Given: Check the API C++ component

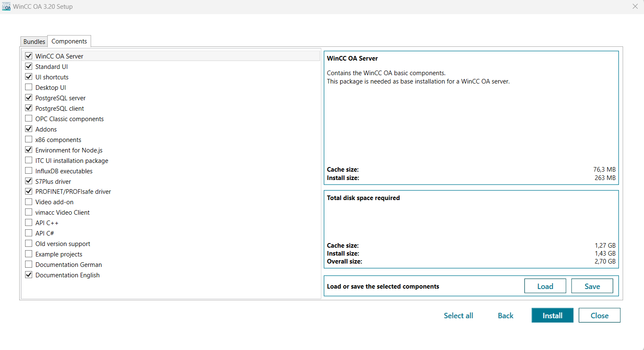Looking at the screenshot, I should pyautogui.click(x=29, y=223).
